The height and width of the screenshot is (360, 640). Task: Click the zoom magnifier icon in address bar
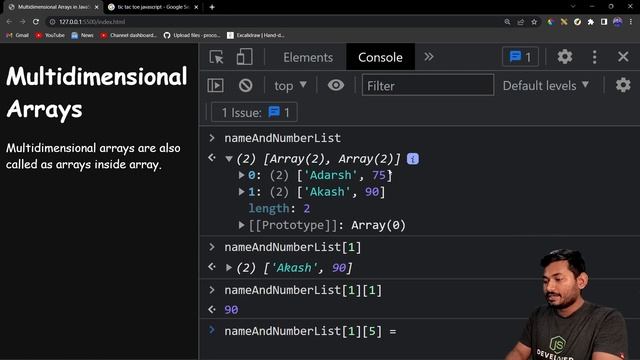coord(507,22)
